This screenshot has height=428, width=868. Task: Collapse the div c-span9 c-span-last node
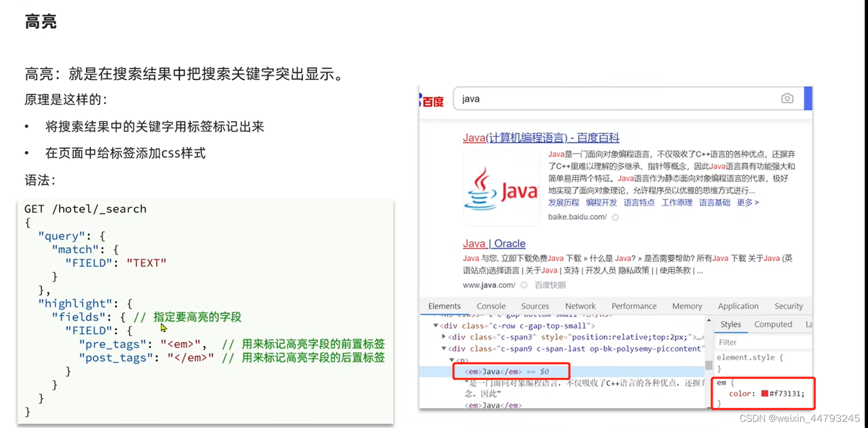[443, 348]
